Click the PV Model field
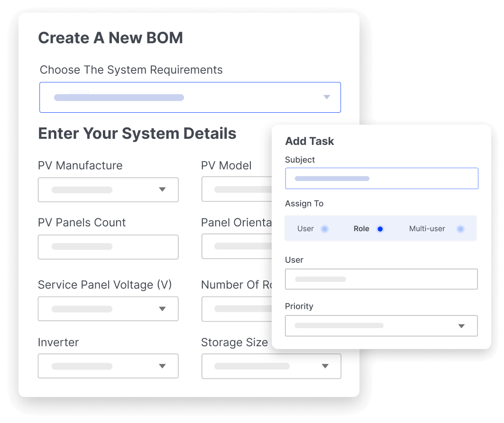The width and height of the screenshot is (504, 423). tap(237, 189)
